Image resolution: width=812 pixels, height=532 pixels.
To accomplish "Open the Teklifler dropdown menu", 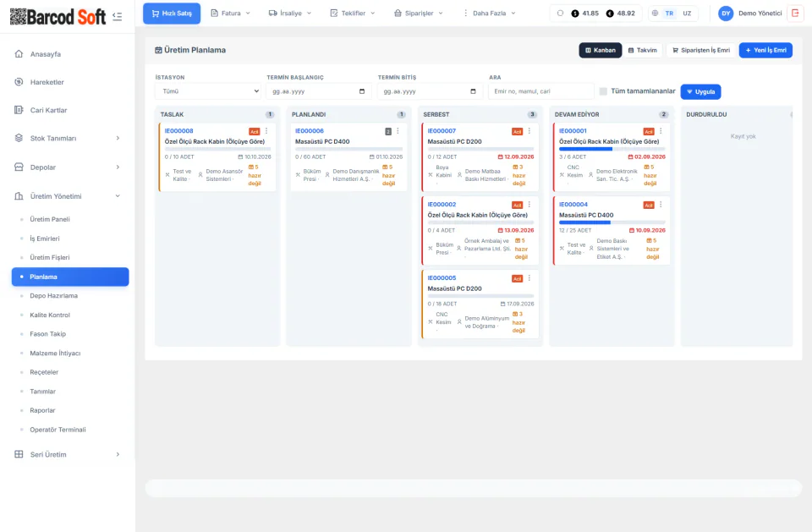I will [353, 13].
